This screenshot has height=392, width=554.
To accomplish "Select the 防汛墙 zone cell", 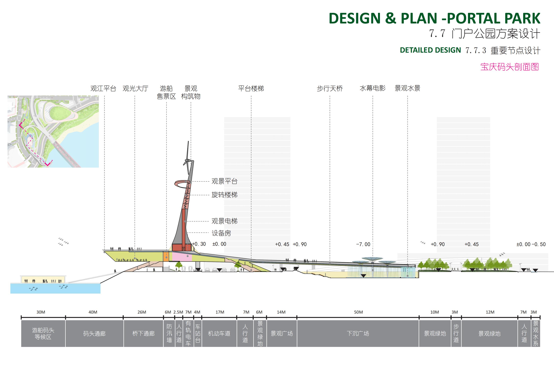I will pos(169,334).
